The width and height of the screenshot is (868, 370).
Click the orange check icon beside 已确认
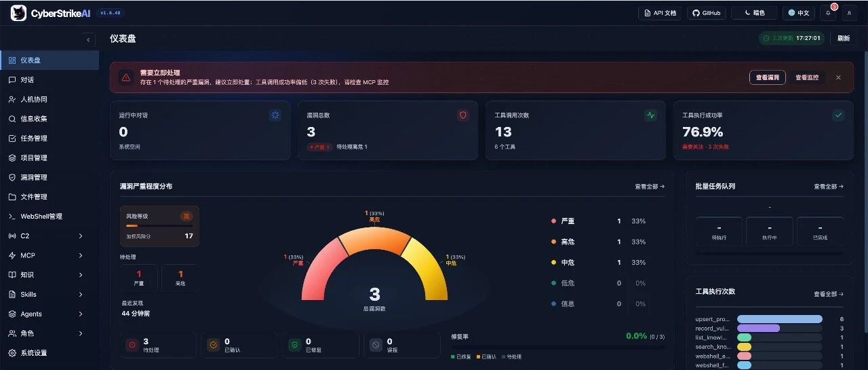coord(213,345)
